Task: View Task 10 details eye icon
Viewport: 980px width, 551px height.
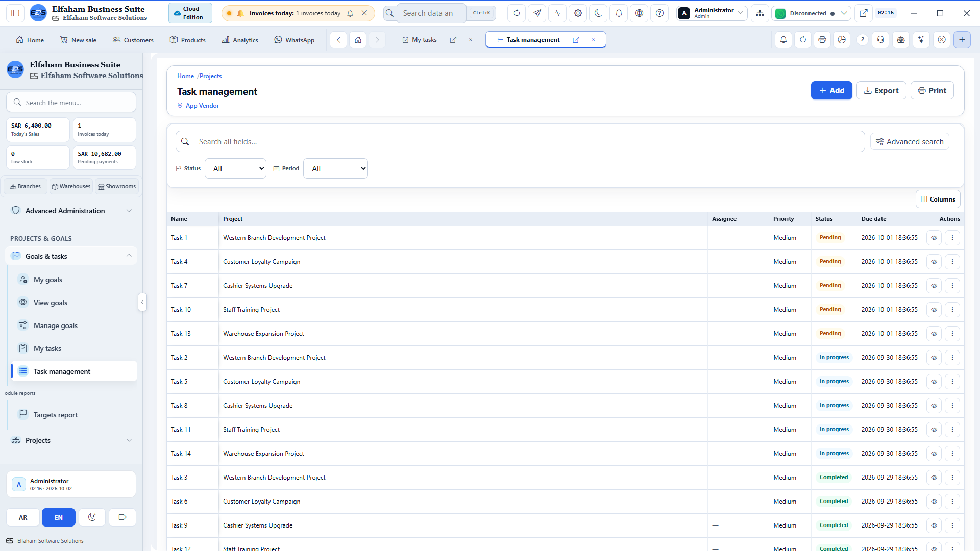Action: 934,310
